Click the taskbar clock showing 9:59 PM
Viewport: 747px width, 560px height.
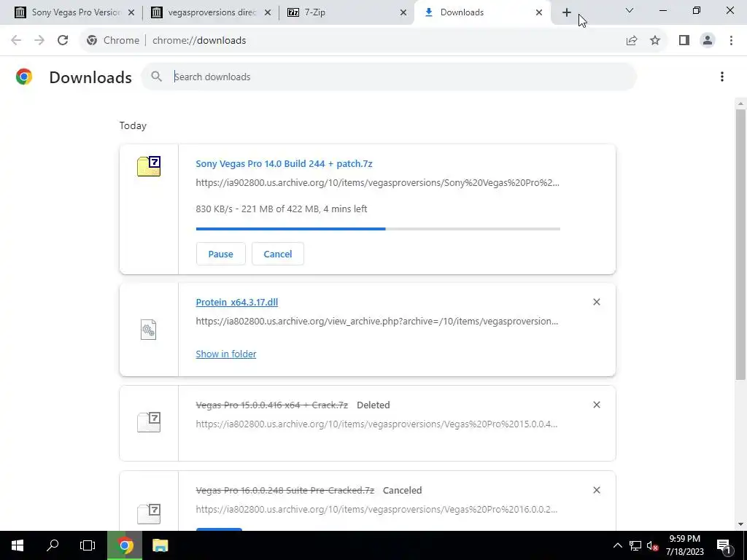(x=684, y=545)
